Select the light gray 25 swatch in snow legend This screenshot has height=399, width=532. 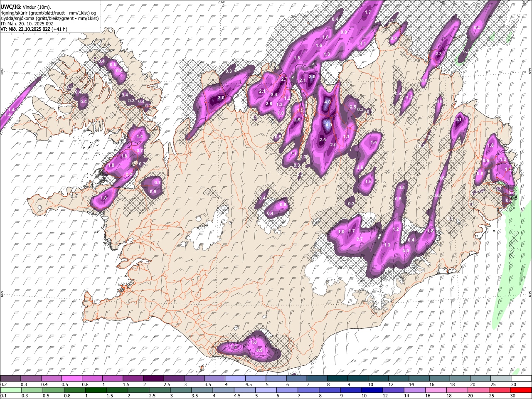point(501,378)
